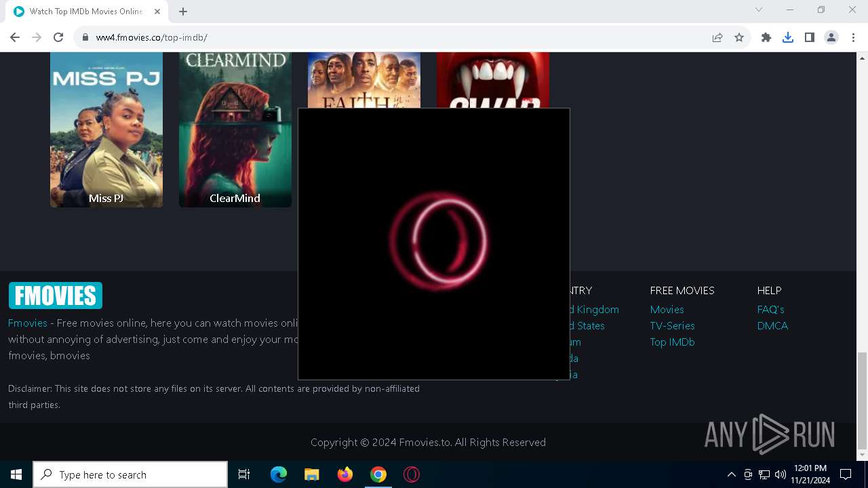Reload the fmovies page

pos(58,37)
